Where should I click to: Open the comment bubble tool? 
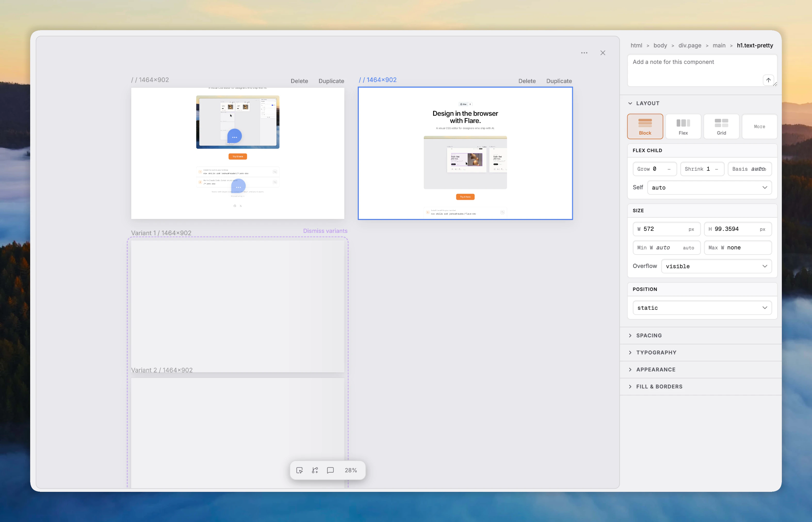click(330, 470)
